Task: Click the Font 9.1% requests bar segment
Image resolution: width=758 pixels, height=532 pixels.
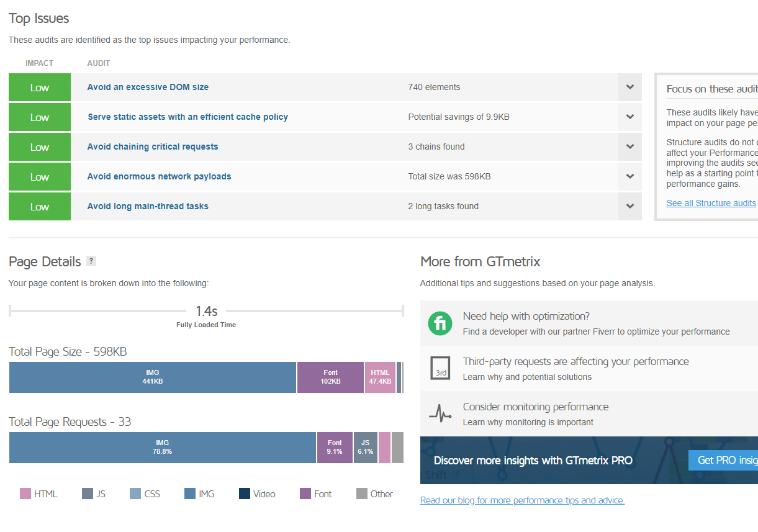Action: click(x=335, y=448)
